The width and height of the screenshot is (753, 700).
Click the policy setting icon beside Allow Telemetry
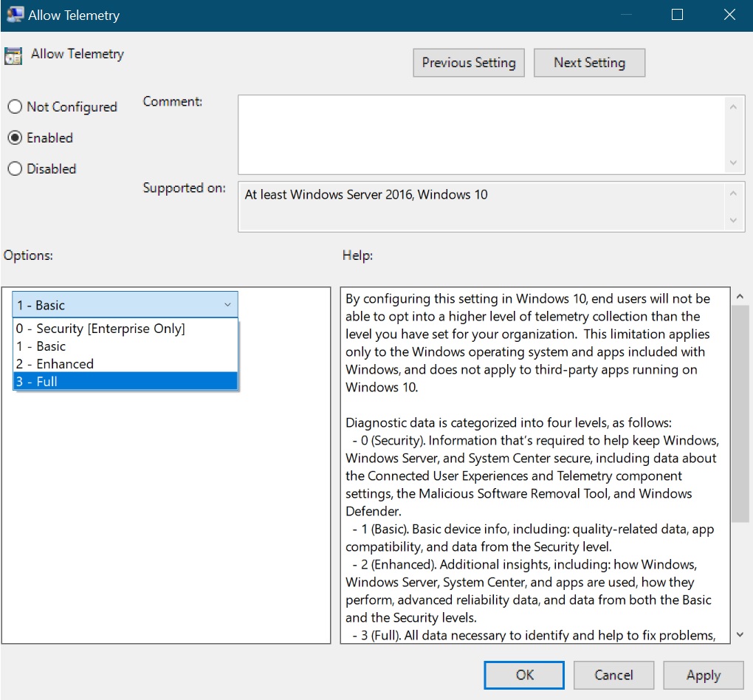(13, 55)
